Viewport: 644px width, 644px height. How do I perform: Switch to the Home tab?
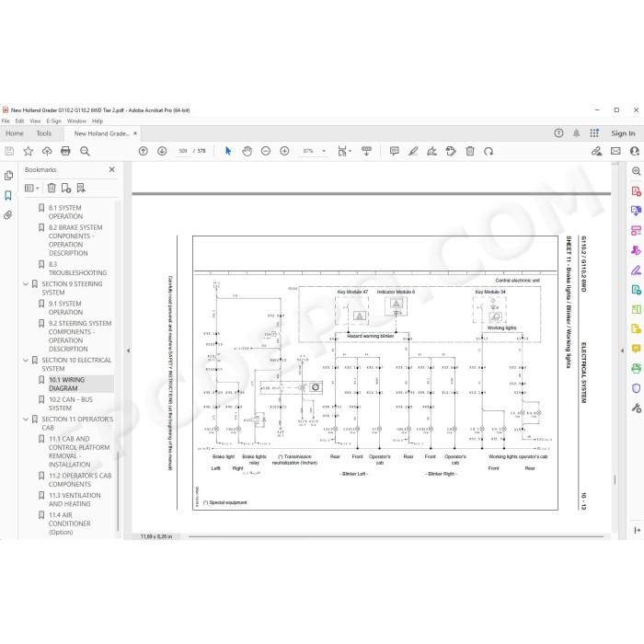15,133
